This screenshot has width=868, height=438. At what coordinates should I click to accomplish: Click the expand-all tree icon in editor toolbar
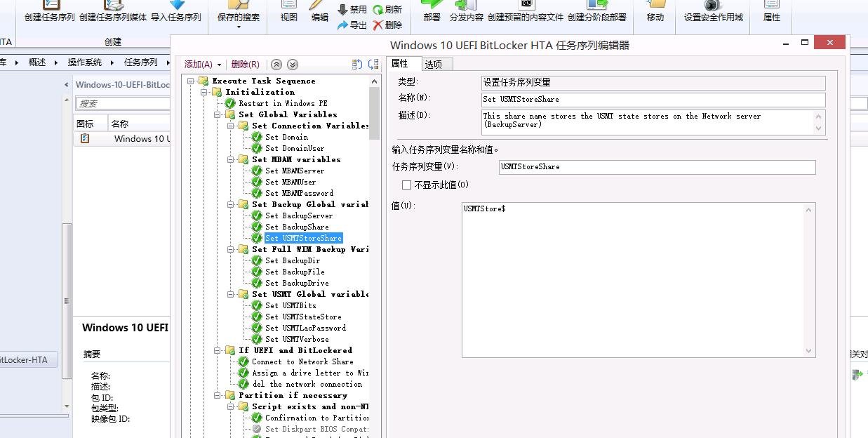click(356, 65)
